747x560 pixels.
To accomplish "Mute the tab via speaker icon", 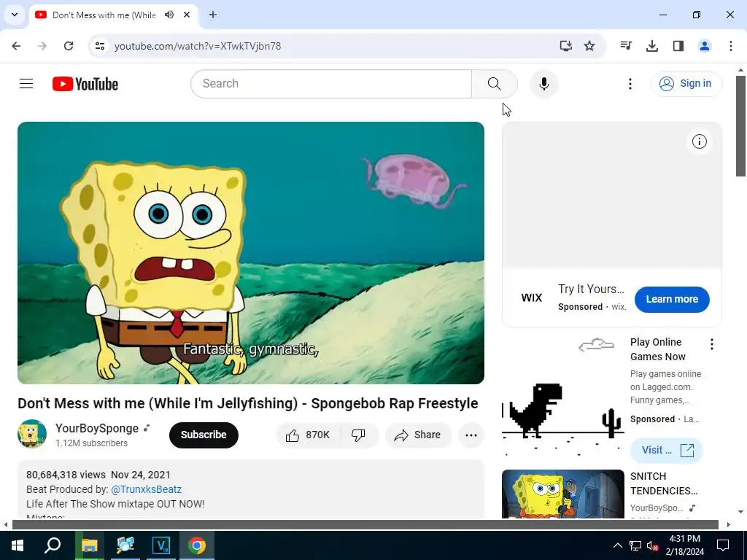I will [x=169, y=15].
